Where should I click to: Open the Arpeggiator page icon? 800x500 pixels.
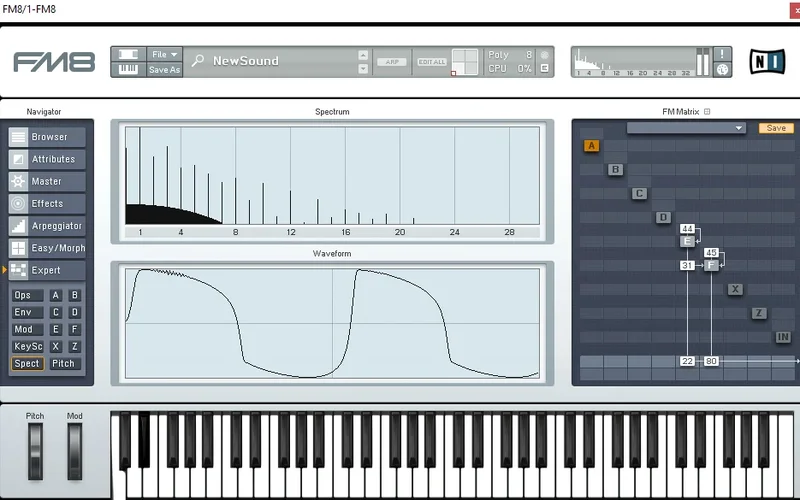tap(18, 226)
